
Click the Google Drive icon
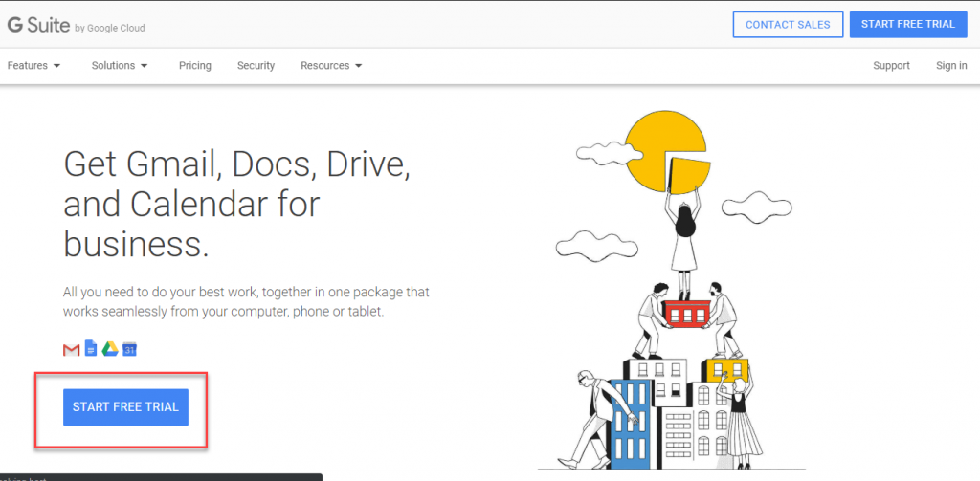coord(111,349)
